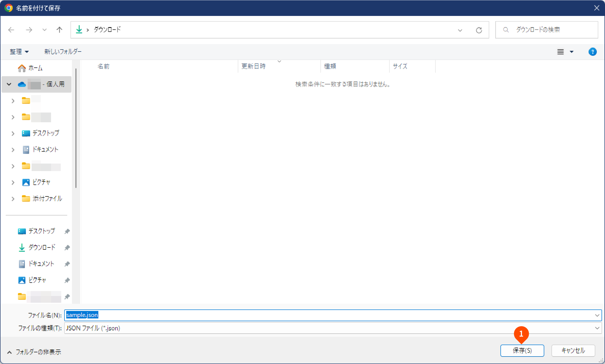The width and height of the screenshot is (605, 364).
Task: Click the キャンセル button
Action: 573,351
